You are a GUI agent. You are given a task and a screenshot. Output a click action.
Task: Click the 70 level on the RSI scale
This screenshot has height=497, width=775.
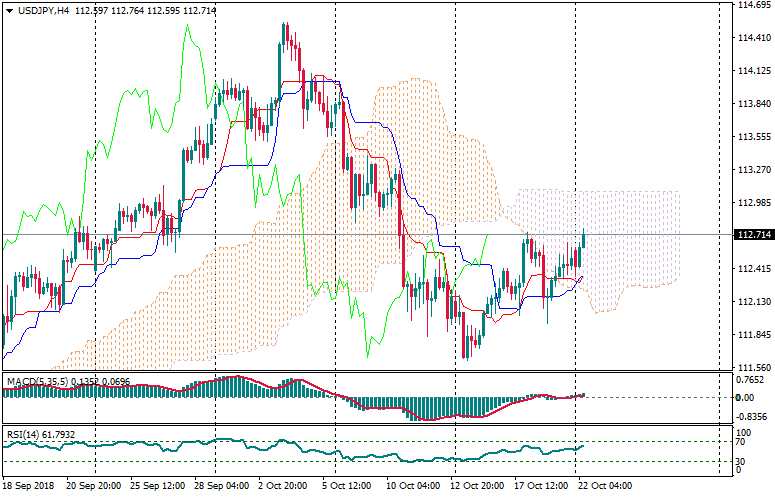pos(741,441)
